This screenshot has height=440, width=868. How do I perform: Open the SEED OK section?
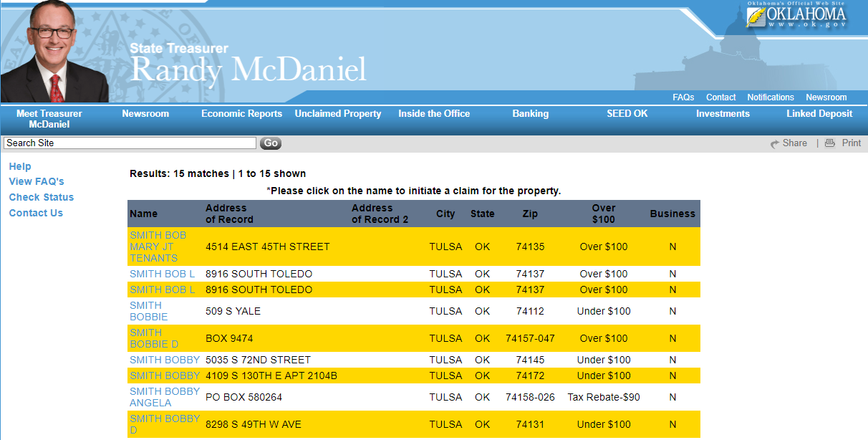coord(627,113)
